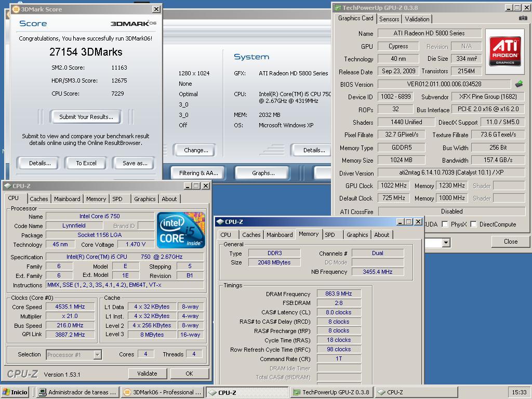Open the Processor #1 selection dropdown
The width and height of the screenshot is (532, 399).
tap(97, 355)
